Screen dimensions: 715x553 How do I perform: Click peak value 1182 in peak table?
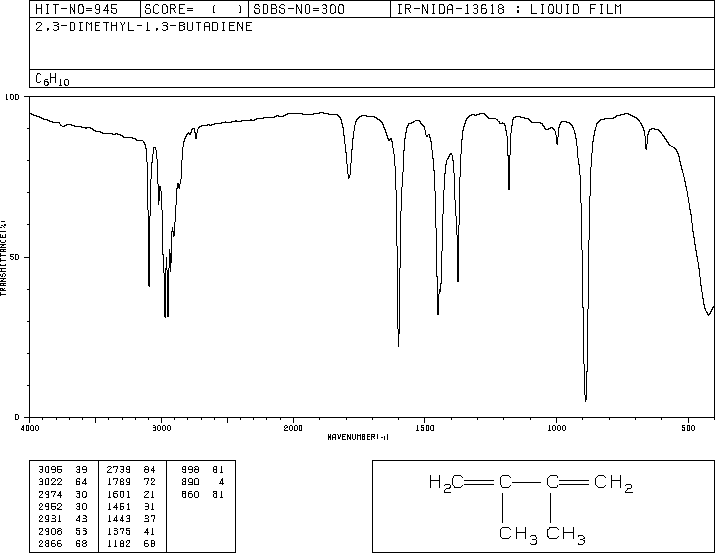119,543
